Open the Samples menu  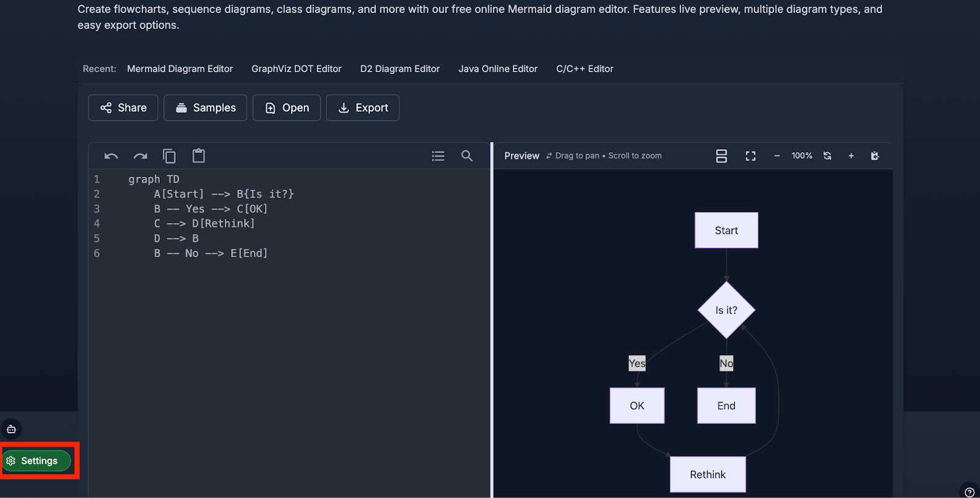pyautogui.click(x=205, y=108)
